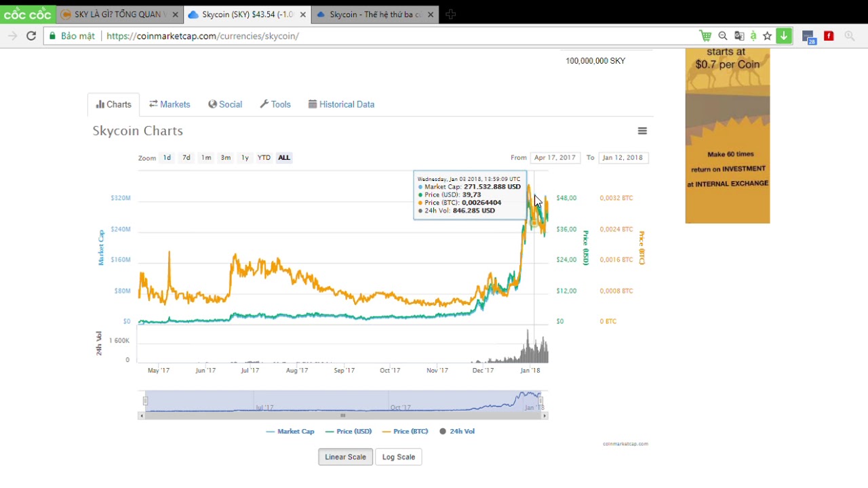Click the navigator left range handle
Image resolution: width=868 pixels, height=488 pixels.
[145, 401]
